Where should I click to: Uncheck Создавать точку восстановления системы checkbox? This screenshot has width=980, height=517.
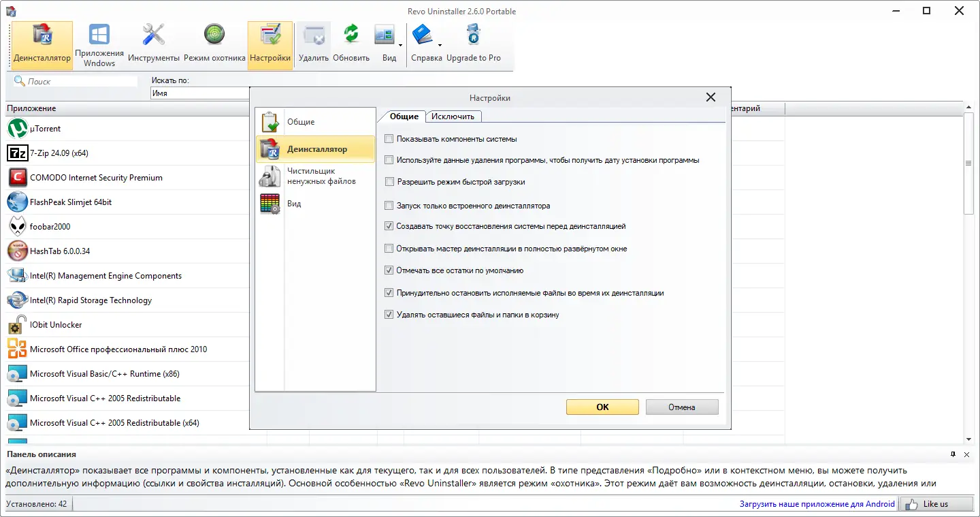tap(389, 226)
